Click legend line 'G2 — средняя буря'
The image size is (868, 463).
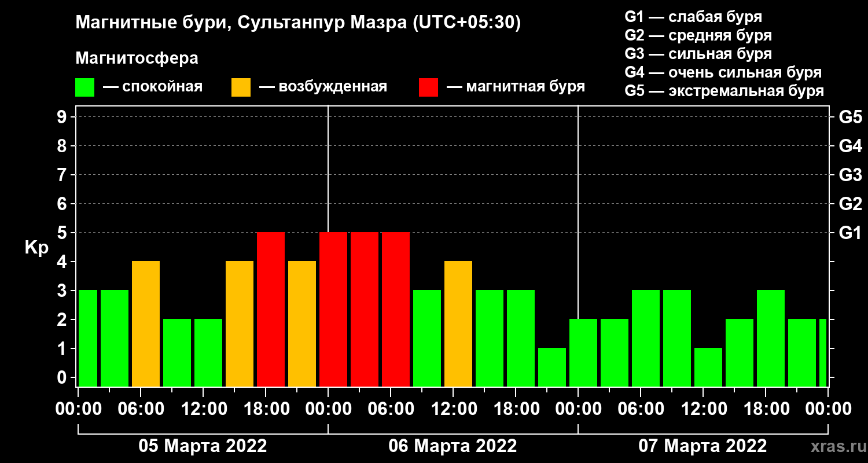(698, 35)
